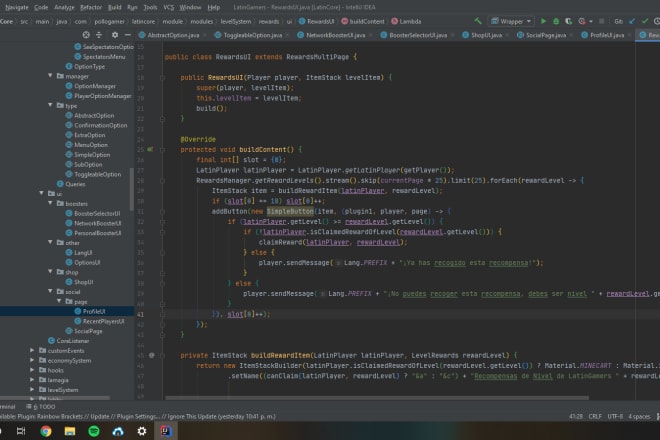Screen dimensions: 660x440
Task: Select ProfileUI in the project tree
Action: point(94,312)
